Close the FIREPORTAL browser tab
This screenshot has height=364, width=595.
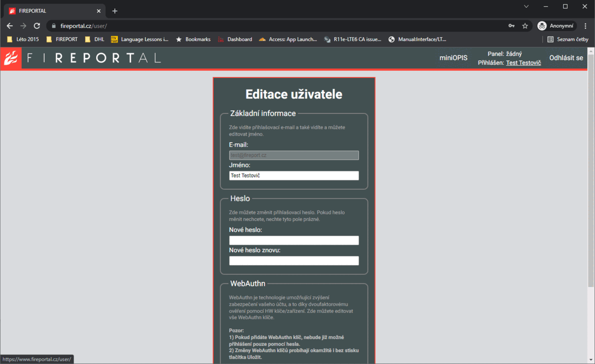coord(99,11)
